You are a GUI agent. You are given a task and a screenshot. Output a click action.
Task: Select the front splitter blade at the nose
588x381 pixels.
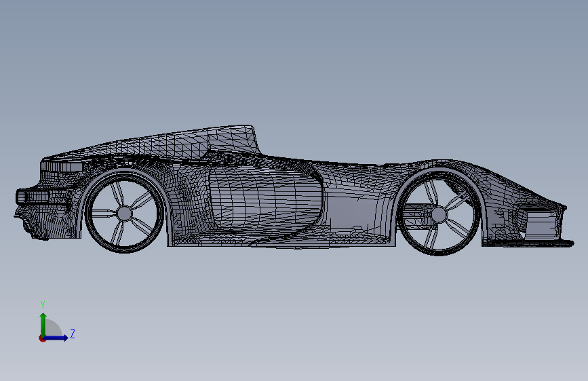pos(529,243)
